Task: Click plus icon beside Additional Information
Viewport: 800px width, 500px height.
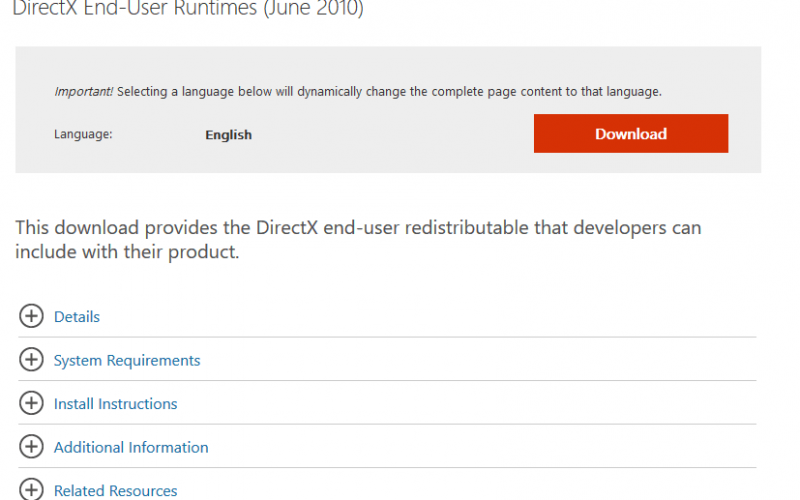Action: pos(31,446)
